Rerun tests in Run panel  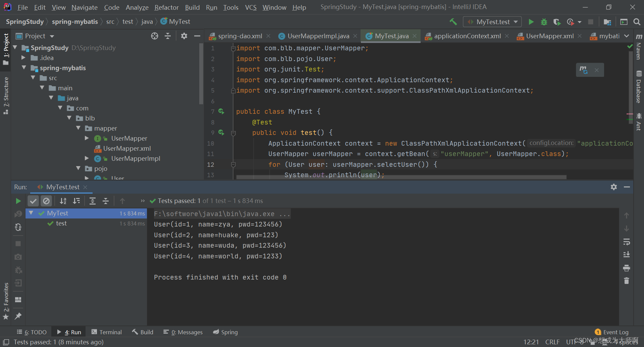click(x=18, y=201)
